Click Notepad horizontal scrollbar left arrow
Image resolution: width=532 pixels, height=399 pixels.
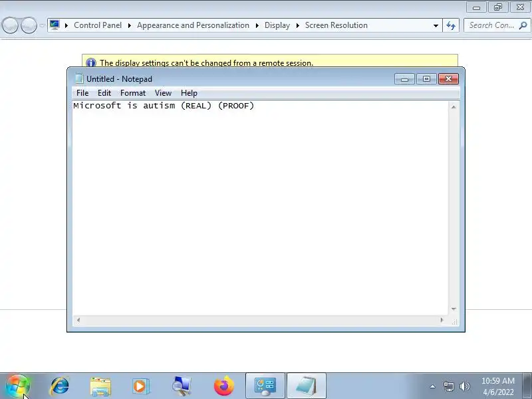(78, 320)
